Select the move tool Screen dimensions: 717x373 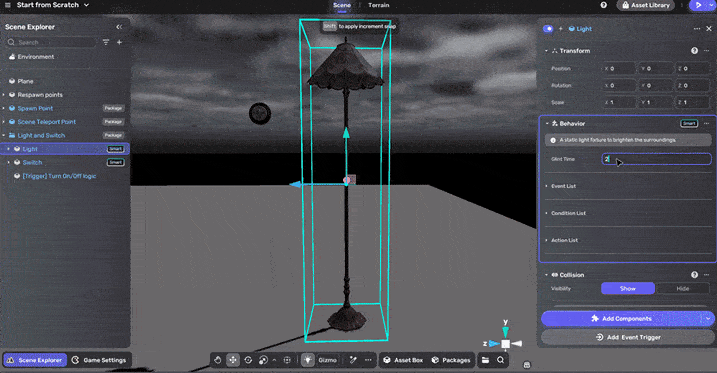233,360
